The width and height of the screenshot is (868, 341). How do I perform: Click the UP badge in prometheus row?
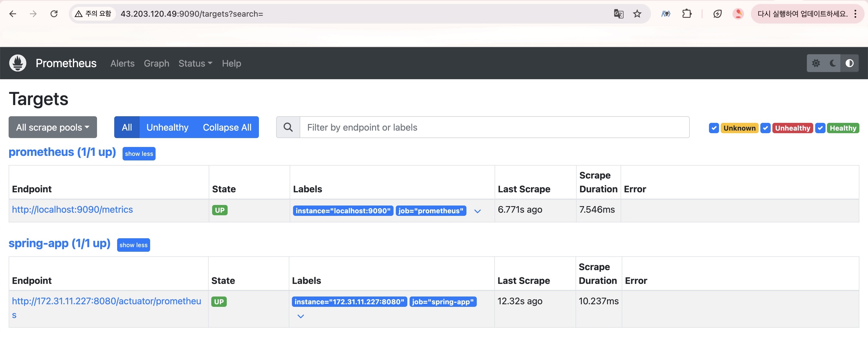click(x=220, y=210)
